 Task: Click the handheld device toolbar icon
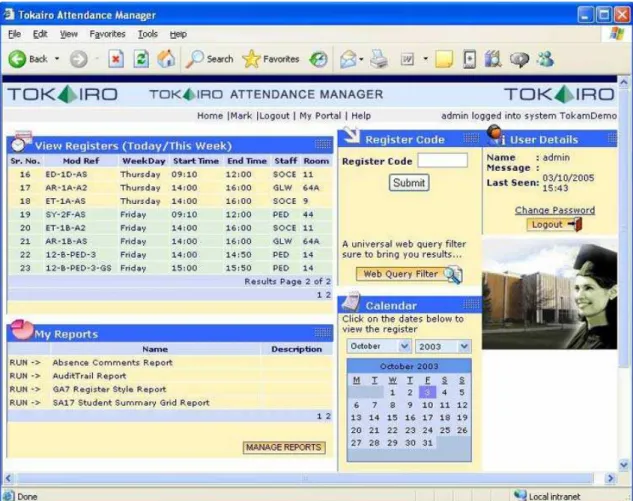tap(469, 59)
